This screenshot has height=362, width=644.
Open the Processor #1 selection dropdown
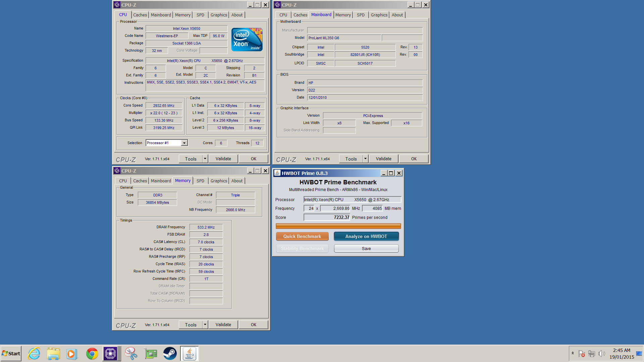click(x=184, y=143)
